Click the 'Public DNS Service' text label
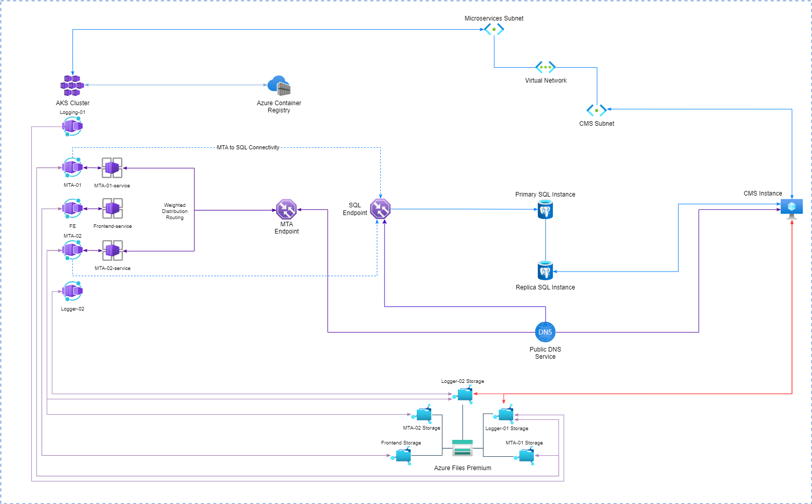812x504 pixels. click(545, 353)
